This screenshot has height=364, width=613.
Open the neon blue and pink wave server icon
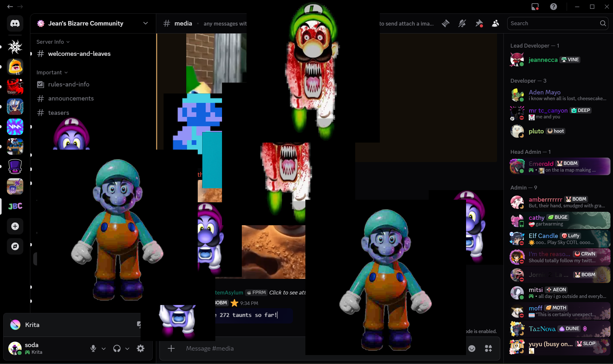15,127
